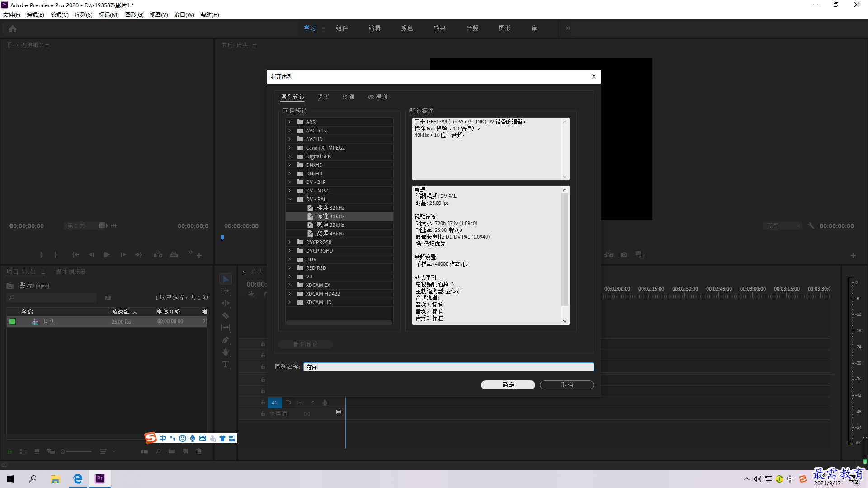Toggle the sync lock on A3
Screen dimensions: 868x488
288,403
